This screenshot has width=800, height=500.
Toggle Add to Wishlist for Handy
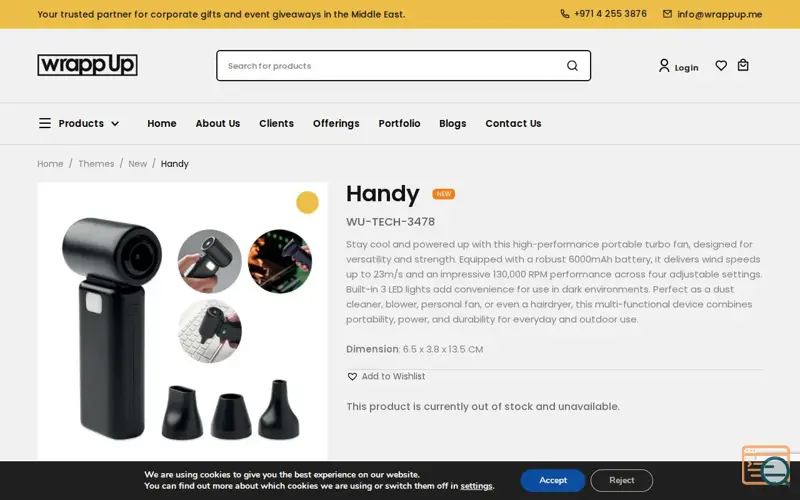(x=386, y=377)
